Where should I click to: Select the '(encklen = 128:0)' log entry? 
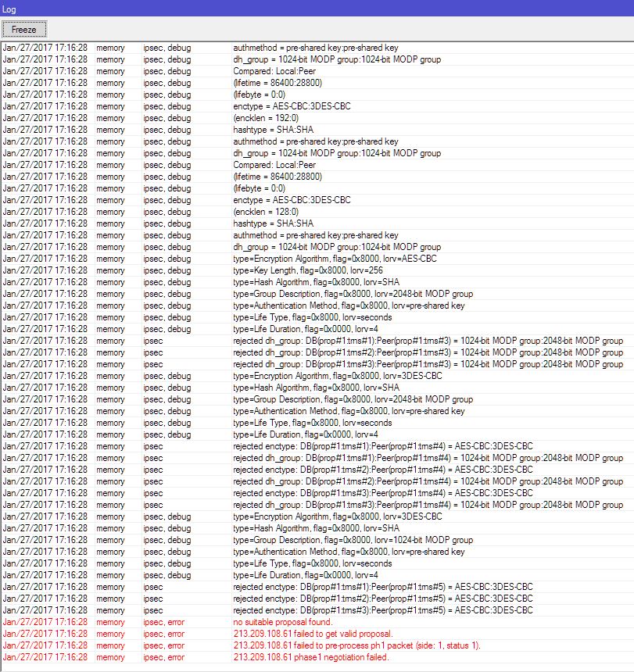[317, 212]
